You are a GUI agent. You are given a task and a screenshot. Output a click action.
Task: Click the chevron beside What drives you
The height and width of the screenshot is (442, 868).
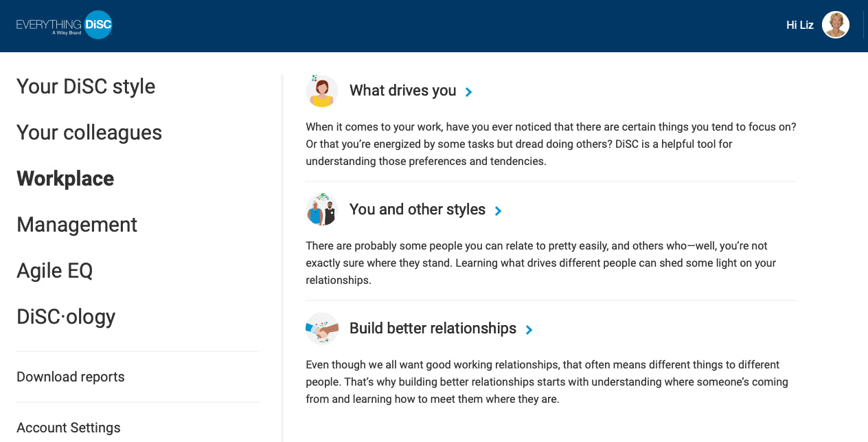pos(468,91)
